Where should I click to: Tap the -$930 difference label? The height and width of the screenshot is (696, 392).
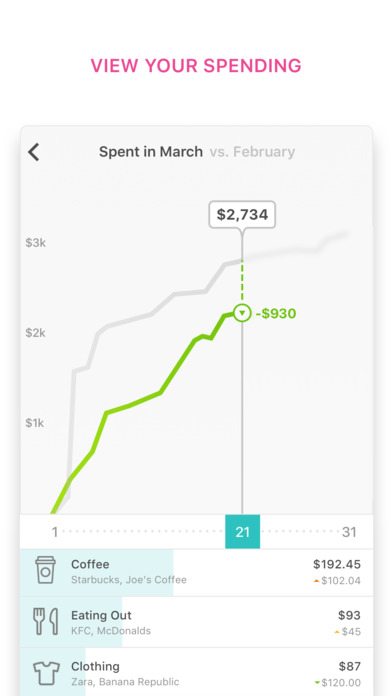click(x=276, y=313)
